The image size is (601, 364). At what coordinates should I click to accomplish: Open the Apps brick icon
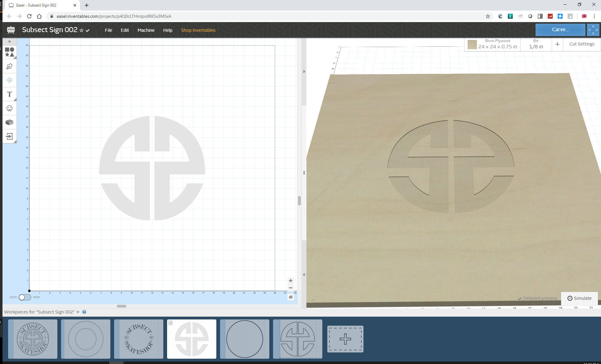click(9, 122)
